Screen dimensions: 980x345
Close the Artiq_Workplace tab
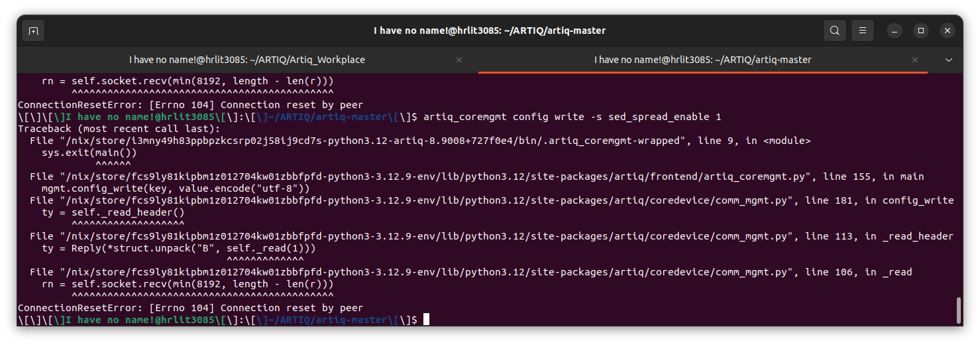[459, 60]
